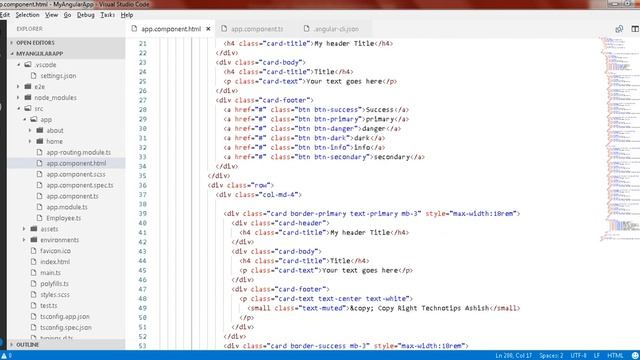Expand the Outline section
640x360 pixels.
(66, 344)
